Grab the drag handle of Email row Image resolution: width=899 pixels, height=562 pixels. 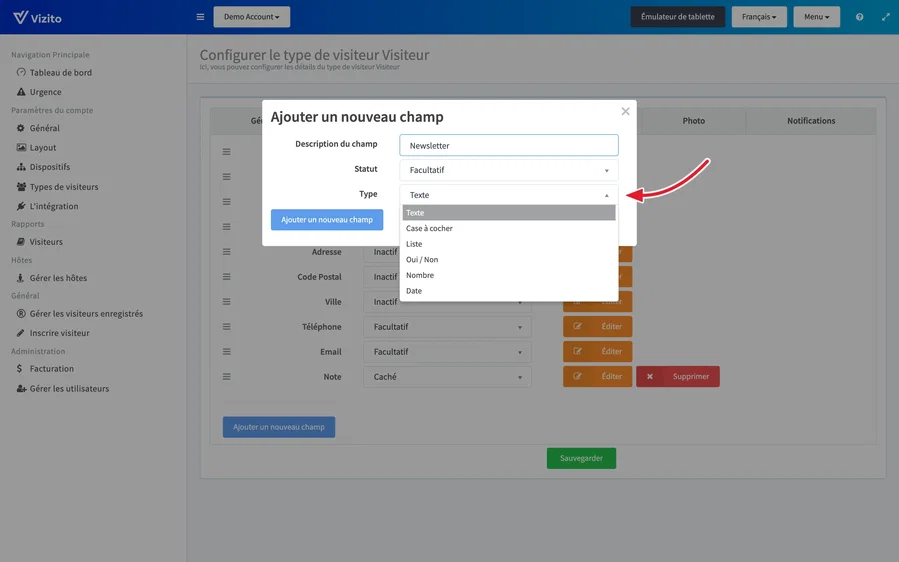pyautogui.click(x=226, y=352)
